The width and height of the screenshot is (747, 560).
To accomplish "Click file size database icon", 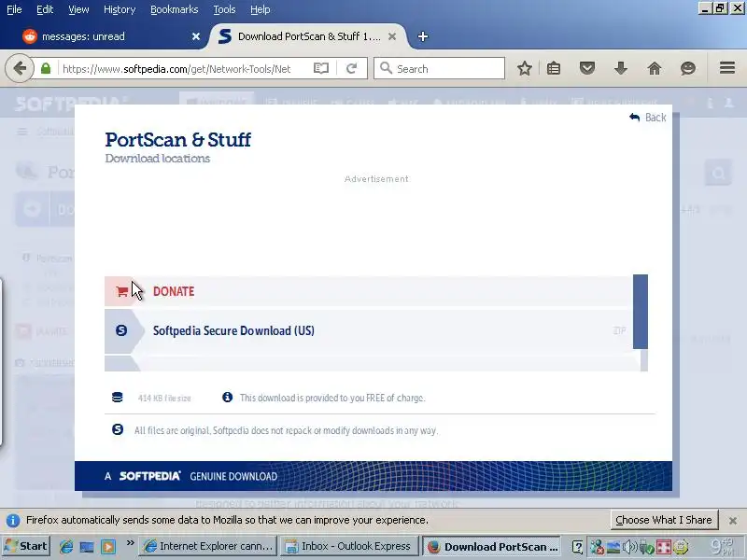I will point(118,398).
